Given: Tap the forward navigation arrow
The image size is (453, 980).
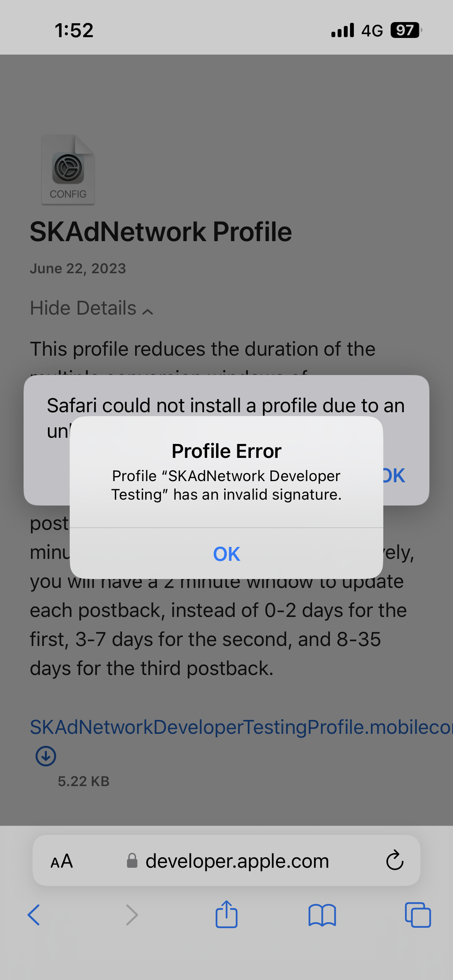Looking at the screenshot, I should (132, 915).
